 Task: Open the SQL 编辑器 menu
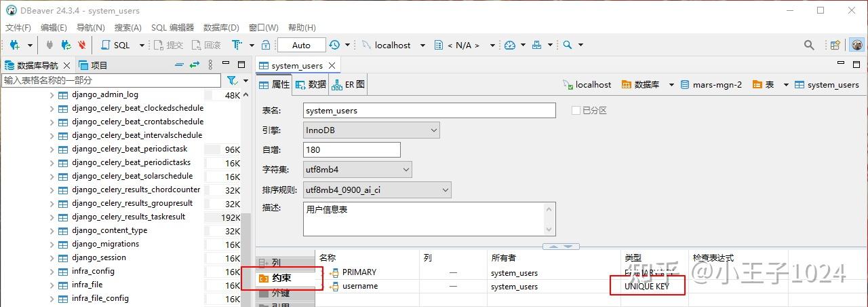[172, 28]
